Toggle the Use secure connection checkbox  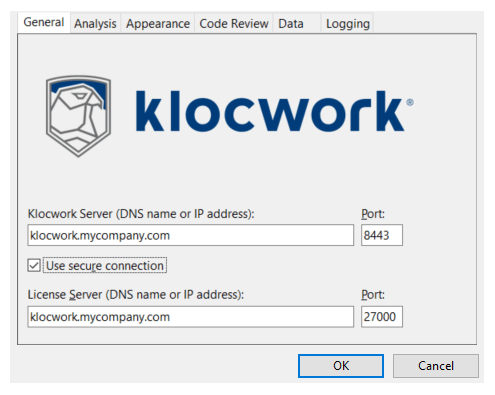pyautogui.click(x=34, y=266)
